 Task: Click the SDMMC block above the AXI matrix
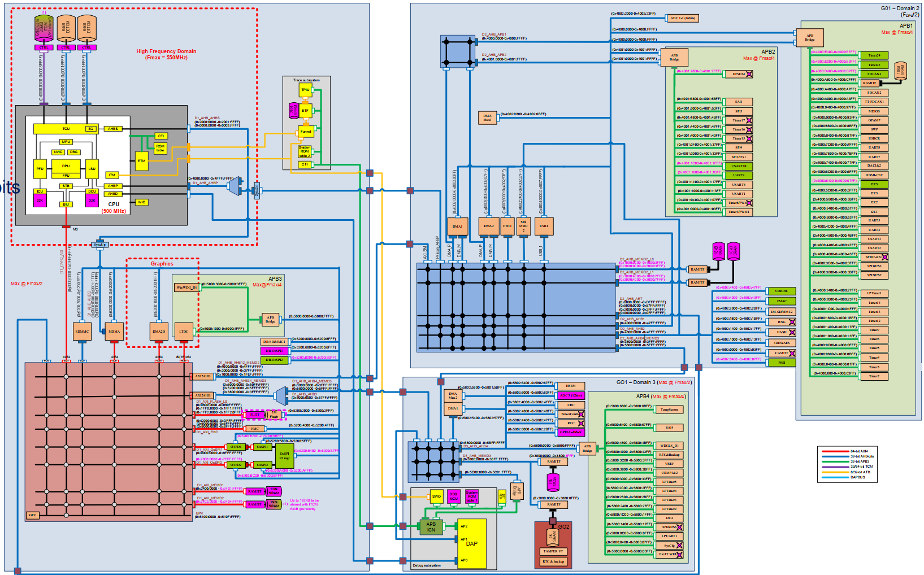tap(82, 332)
